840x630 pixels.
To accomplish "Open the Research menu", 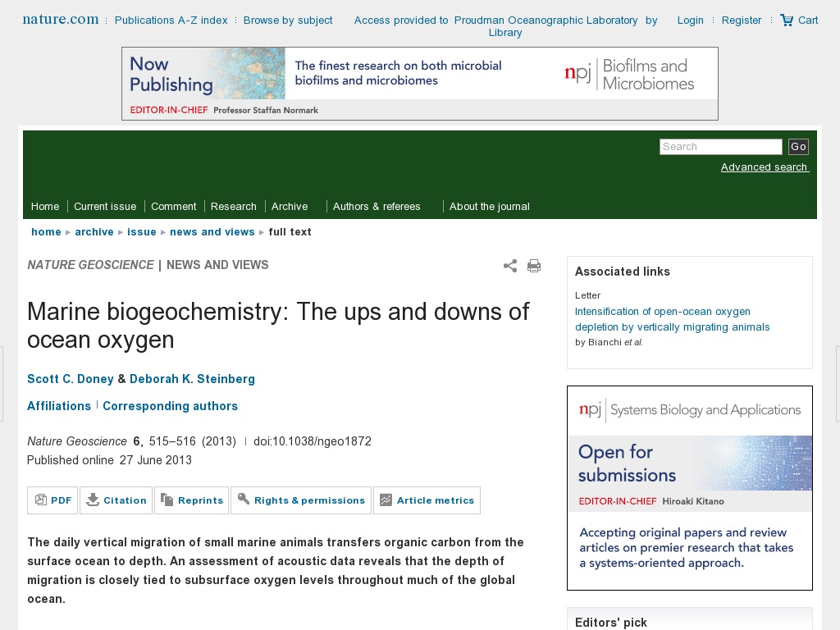I will pos(234,206).
